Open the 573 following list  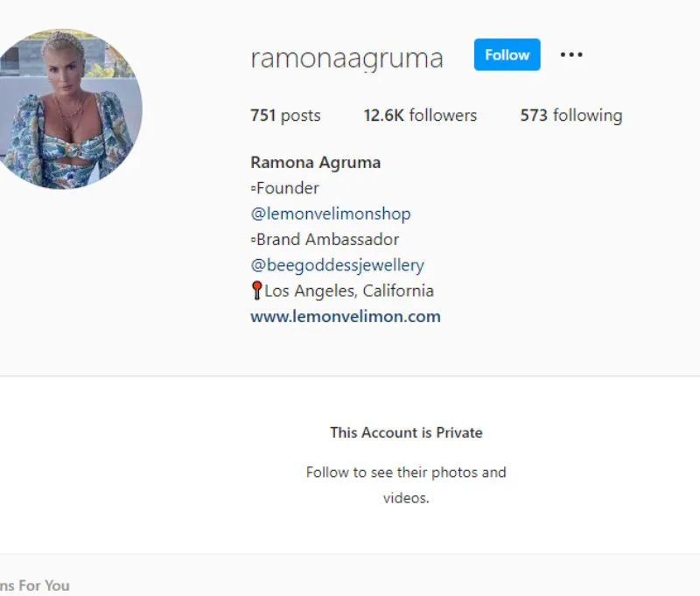pos(571,116)
